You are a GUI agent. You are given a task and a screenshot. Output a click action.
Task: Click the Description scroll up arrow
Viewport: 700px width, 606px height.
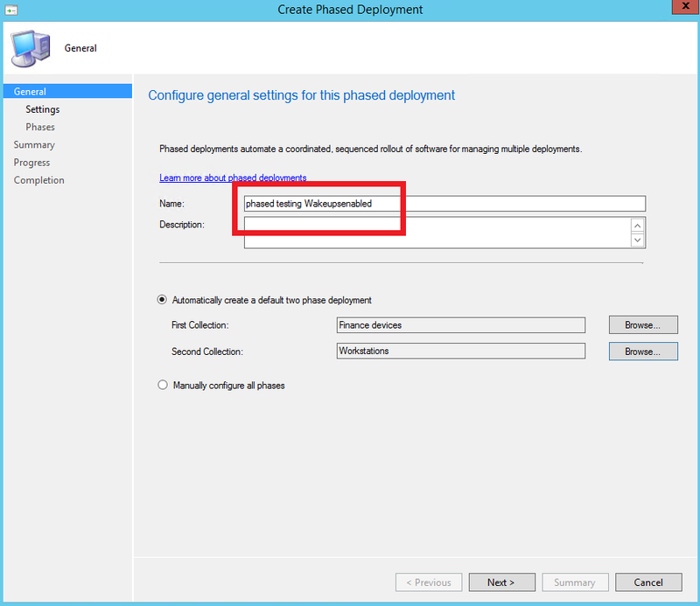click(x=638, y=225)
